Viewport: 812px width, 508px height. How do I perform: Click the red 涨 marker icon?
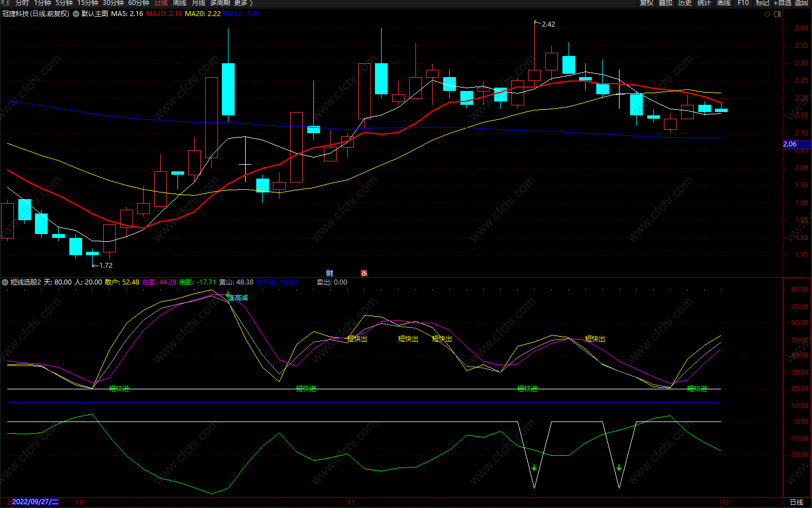364,273
